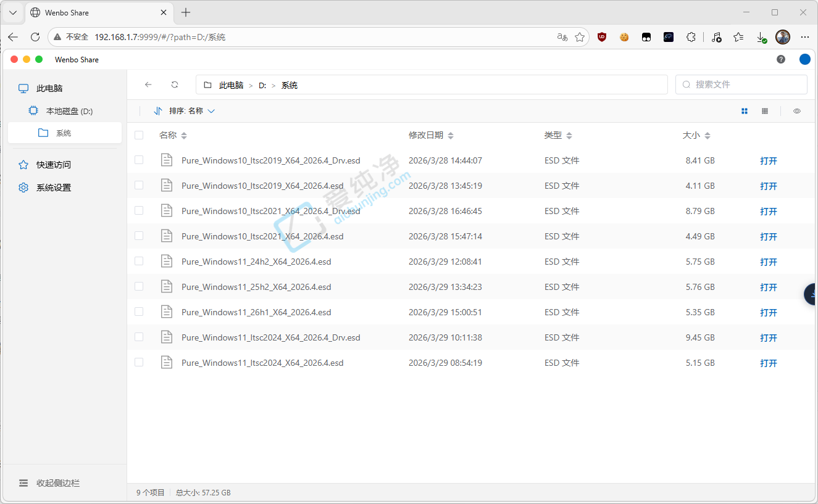
Task: Switch to dense list view icon
Action: (765, 111)
